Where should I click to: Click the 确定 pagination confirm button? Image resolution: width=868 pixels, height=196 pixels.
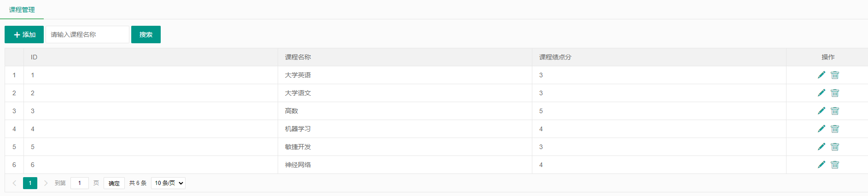114,183
